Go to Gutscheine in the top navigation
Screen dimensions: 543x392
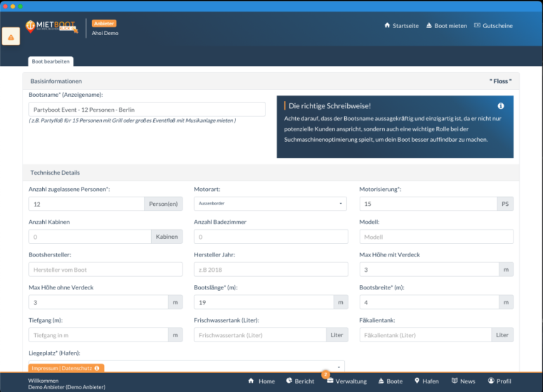coord(493,26)
